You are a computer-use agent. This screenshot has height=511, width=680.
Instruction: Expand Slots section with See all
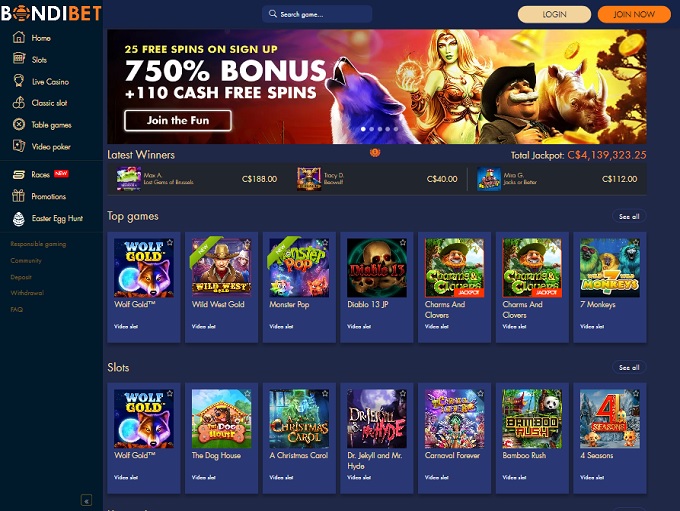click(629, 367)
